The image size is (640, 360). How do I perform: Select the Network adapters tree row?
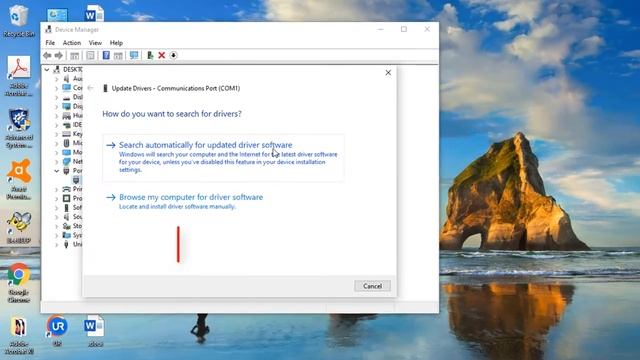click(x=72, y=162)
